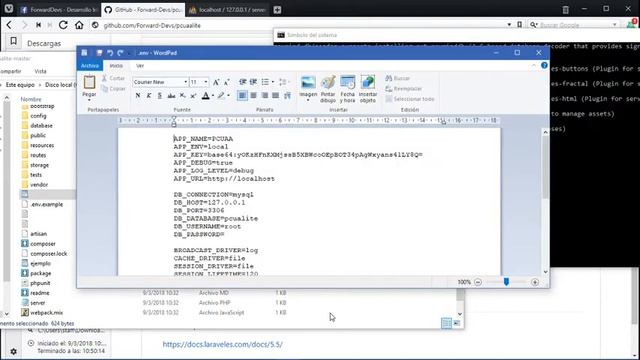
Task: Open the docs.laraveles.com link
Action: point(222,344)
